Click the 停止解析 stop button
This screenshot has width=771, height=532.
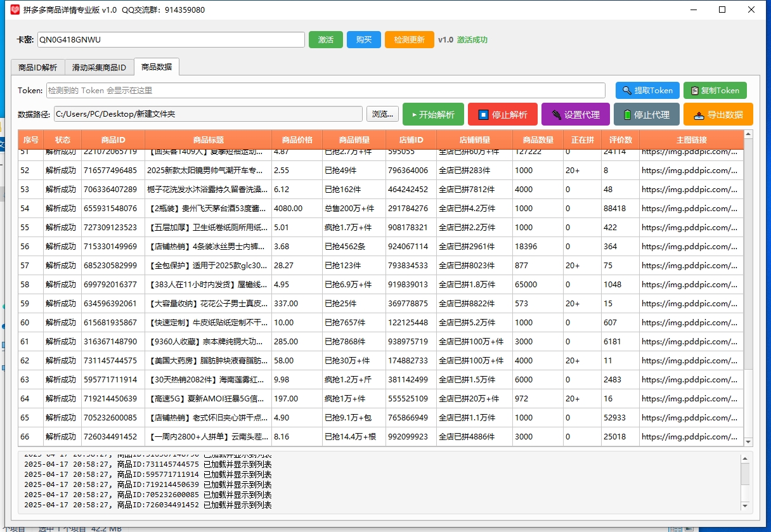503,114
